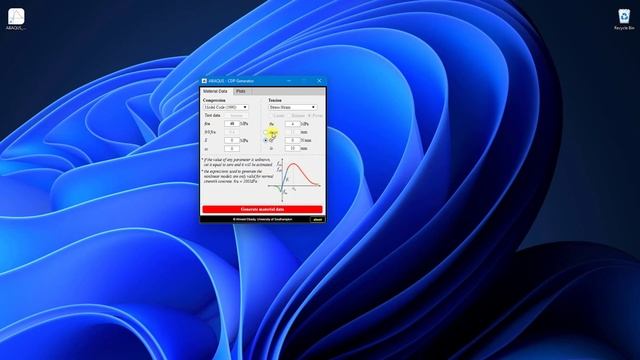Minimize the CDP Generator window
This screenshot has width=640, height=360.
click(289, 81)
